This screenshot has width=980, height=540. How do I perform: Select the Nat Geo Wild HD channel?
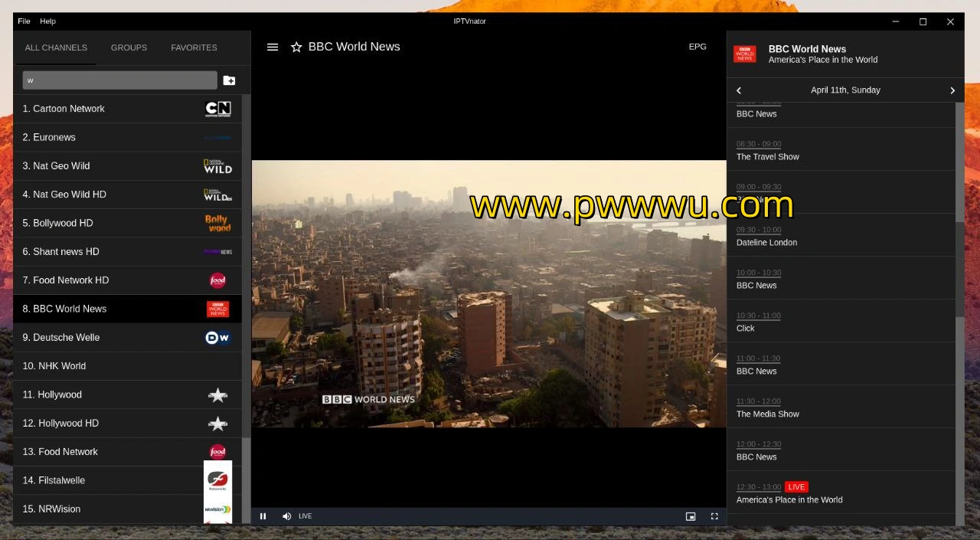pyautogui.click(x=127, y=195)
